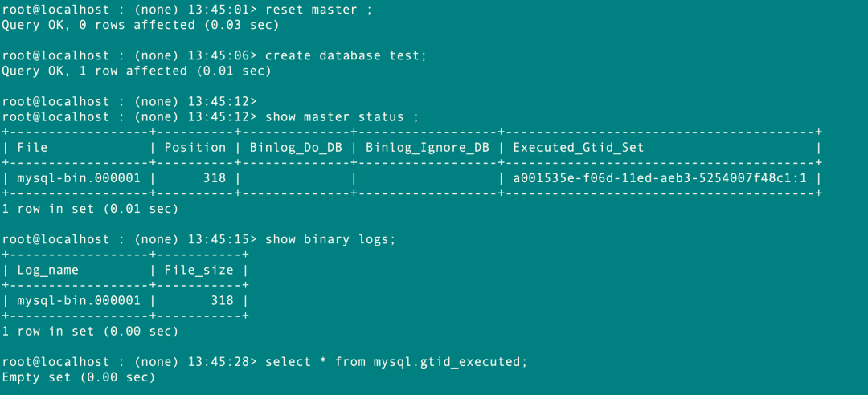Screen dimensions: 868x395
Task: Click the empty prompt at 13:45:12
Action: pos(129,101)
